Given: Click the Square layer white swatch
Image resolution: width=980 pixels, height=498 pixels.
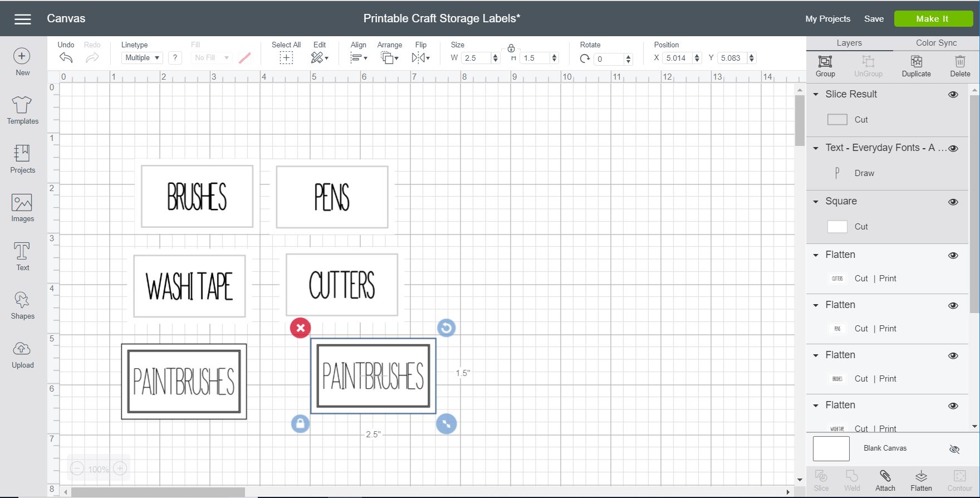Looking at the screenshot, I should pyautogui.click(x=837, y=227).
